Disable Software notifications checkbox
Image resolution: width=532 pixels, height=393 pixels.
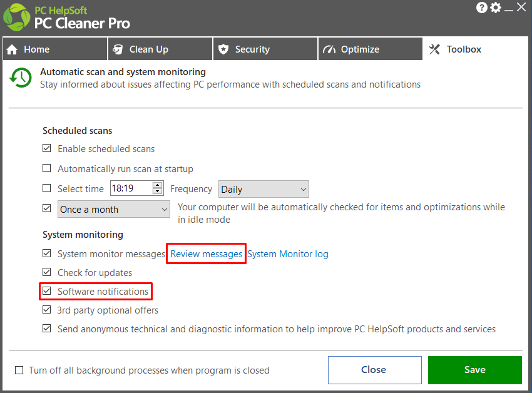[47, 291]
